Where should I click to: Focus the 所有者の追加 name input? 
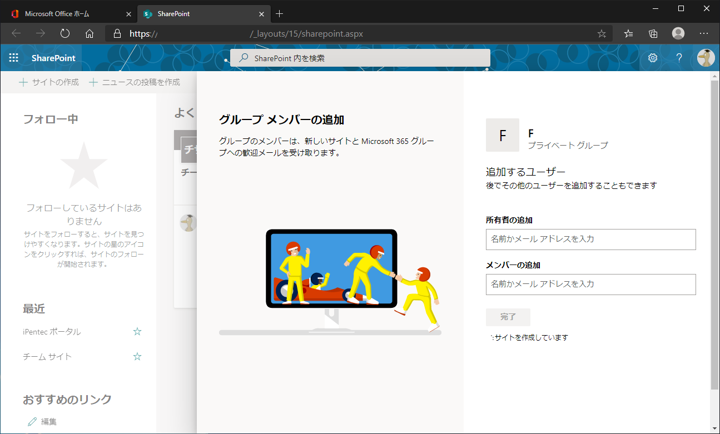click(591, 239)
